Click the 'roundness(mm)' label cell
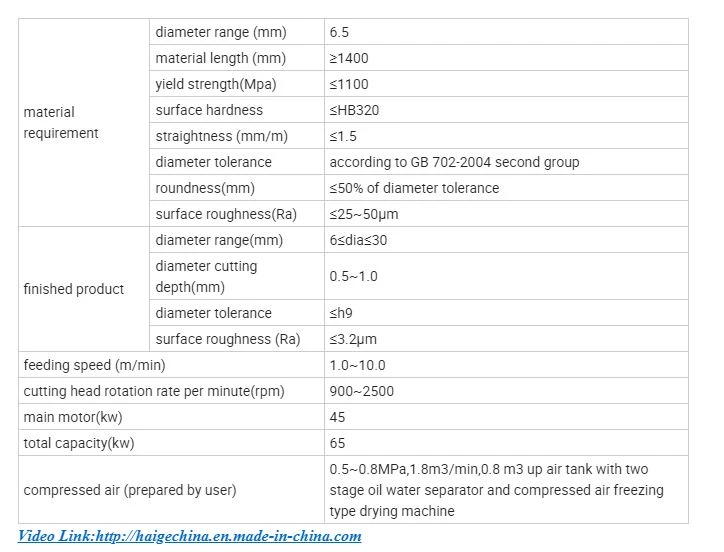Screen dimensions: 724x552 click(237, 188)
